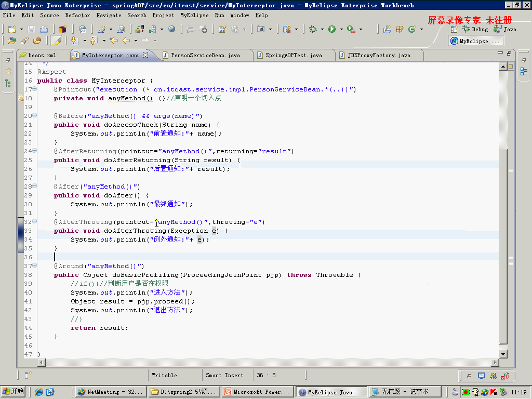Click the doBasicProfiling method name

(x=146, y=275)
